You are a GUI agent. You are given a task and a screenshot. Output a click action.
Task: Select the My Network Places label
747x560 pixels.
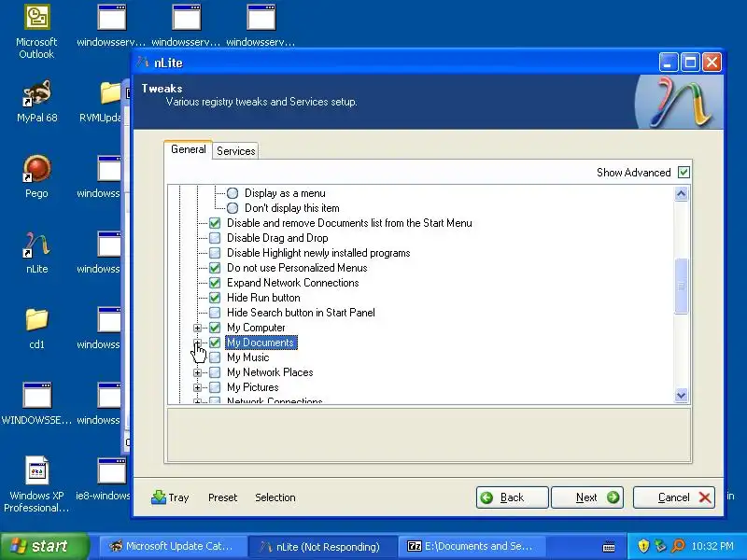coord(270,372)
